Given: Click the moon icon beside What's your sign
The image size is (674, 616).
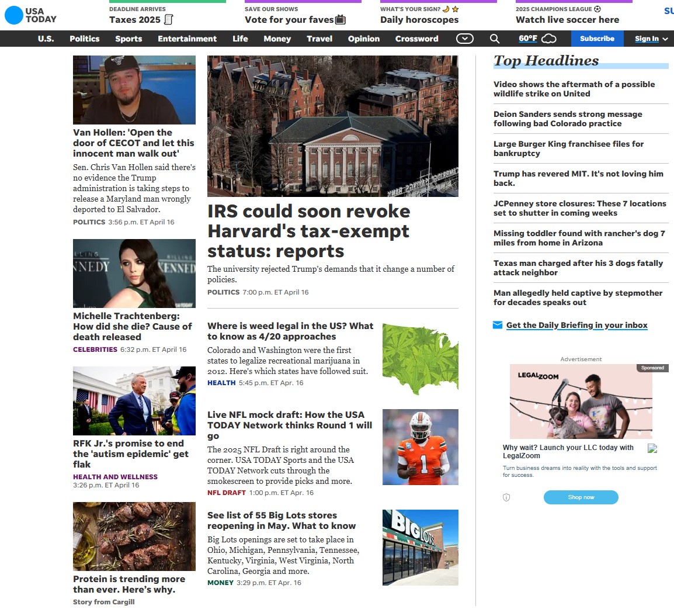Looking at the screenshot, I should click(x=446, y=9).
